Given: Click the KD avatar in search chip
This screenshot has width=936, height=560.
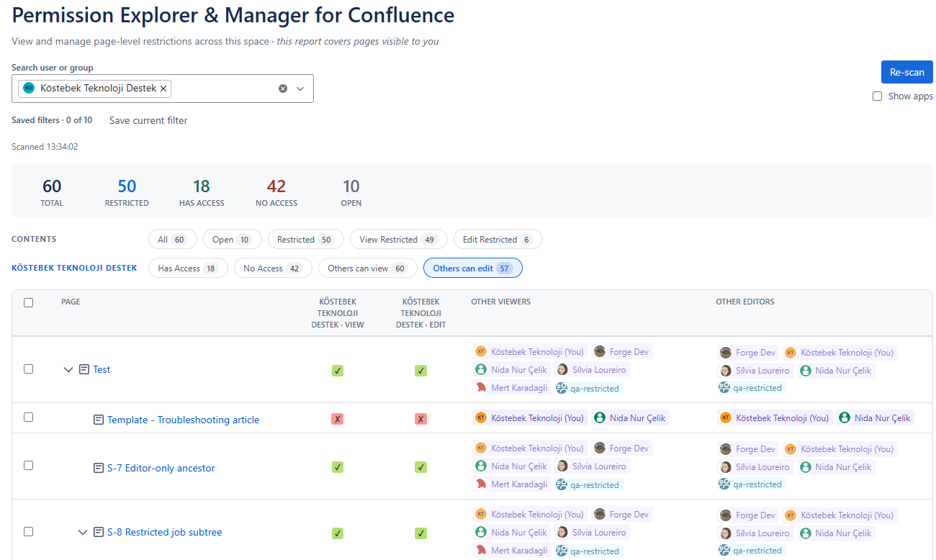Looking at the screenshot, I should pyautogui.click(x=29, y=89).
